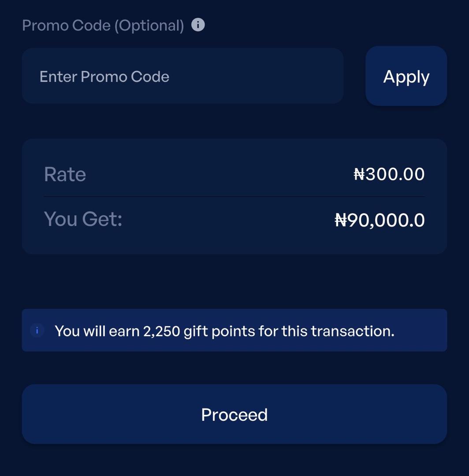
Task: Click the Apply button
Action: tap(406, 76)
